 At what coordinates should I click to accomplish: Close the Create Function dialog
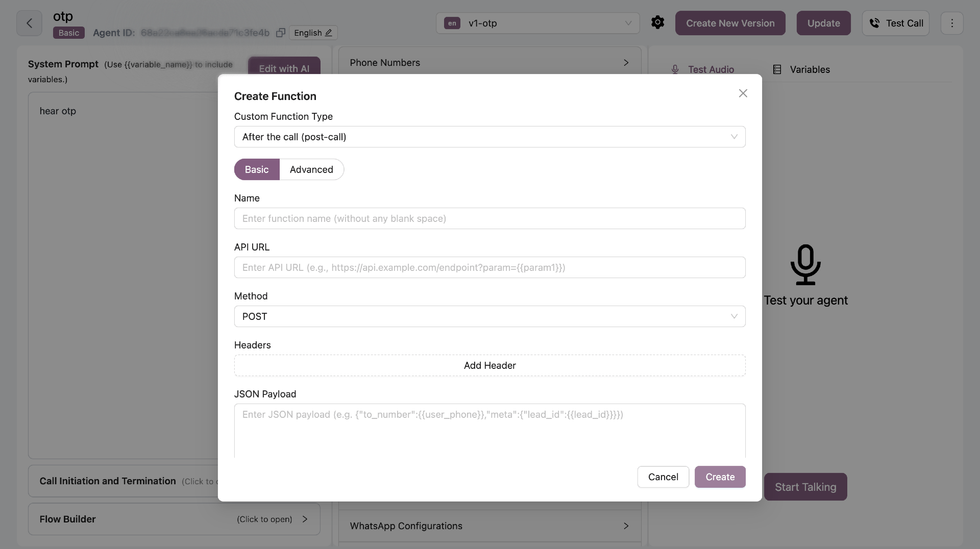[743, 93]
